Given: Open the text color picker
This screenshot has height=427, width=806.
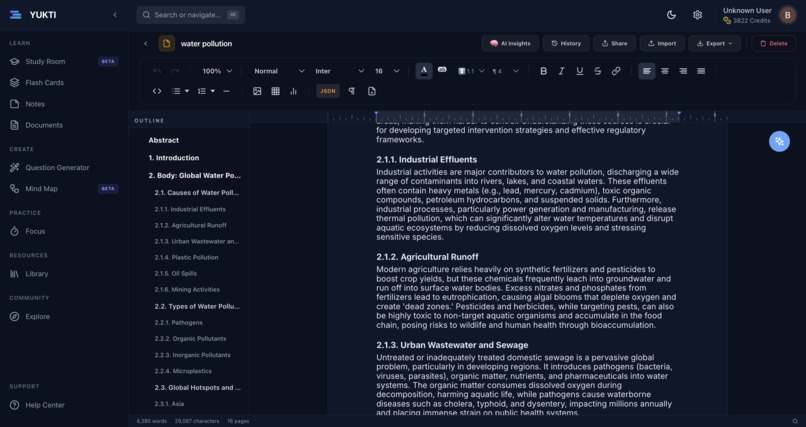Looking at the screenshot, I should pos(424,71).
